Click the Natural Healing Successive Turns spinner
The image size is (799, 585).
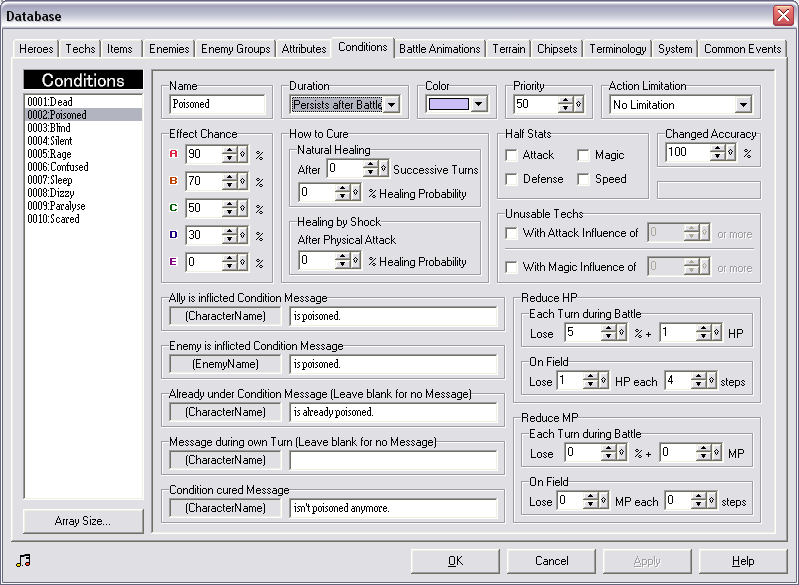click(370, 169)
